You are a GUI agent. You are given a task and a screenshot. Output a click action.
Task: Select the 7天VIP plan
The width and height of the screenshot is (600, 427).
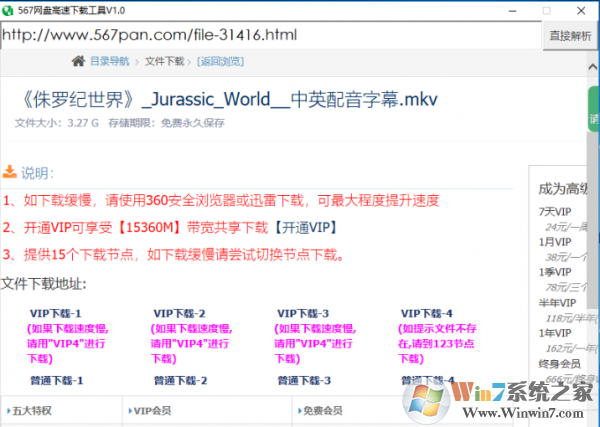555,212
